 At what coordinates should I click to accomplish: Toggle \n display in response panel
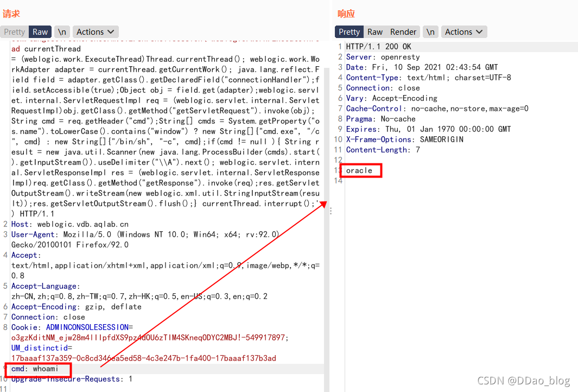point(430,31)
